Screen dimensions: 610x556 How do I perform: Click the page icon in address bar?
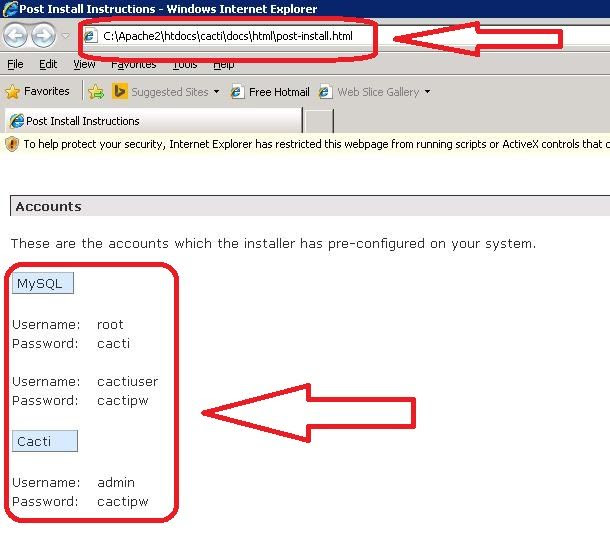tap(90, 36)
